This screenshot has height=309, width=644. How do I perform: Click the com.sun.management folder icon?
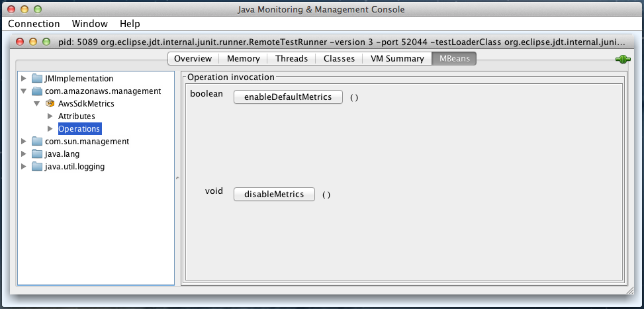[x=37, y=141]
